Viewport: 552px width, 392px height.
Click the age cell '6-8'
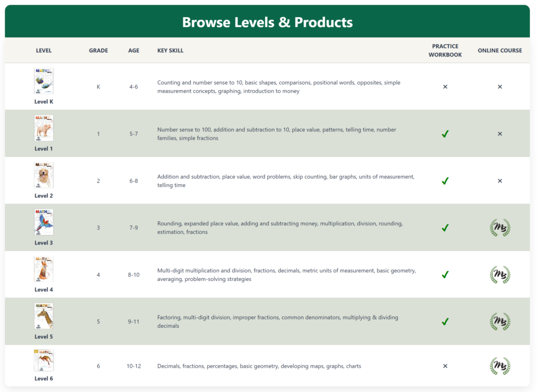134,181
